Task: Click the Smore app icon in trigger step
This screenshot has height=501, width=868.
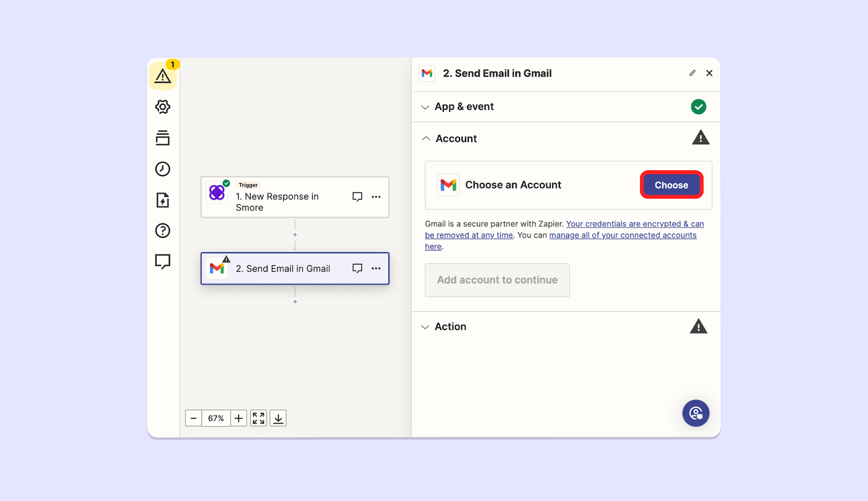Action: 217,192
